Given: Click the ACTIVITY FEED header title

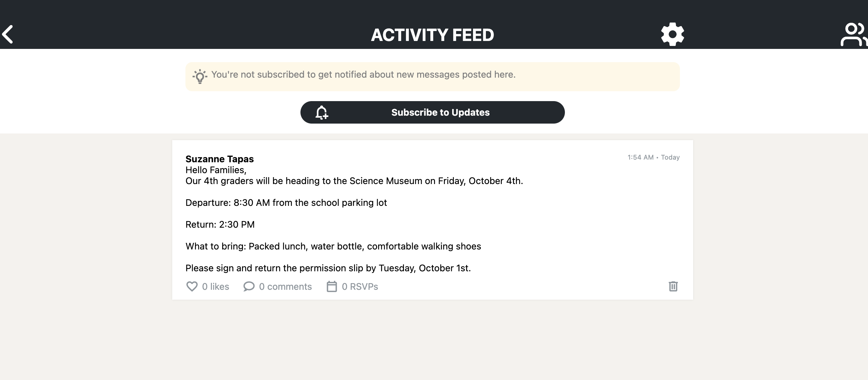Looking at the screenshot, I should 432,35.
